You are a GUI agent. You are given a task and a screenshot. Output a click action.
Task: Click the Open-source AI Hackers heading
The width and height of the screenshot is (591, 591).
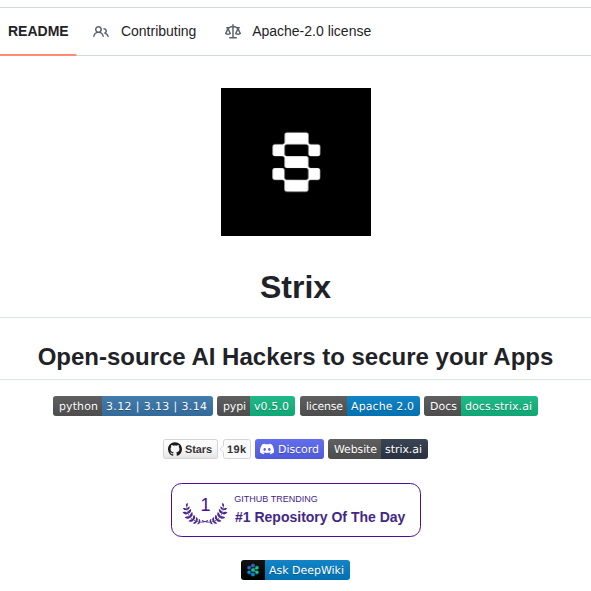click(296, 357)
